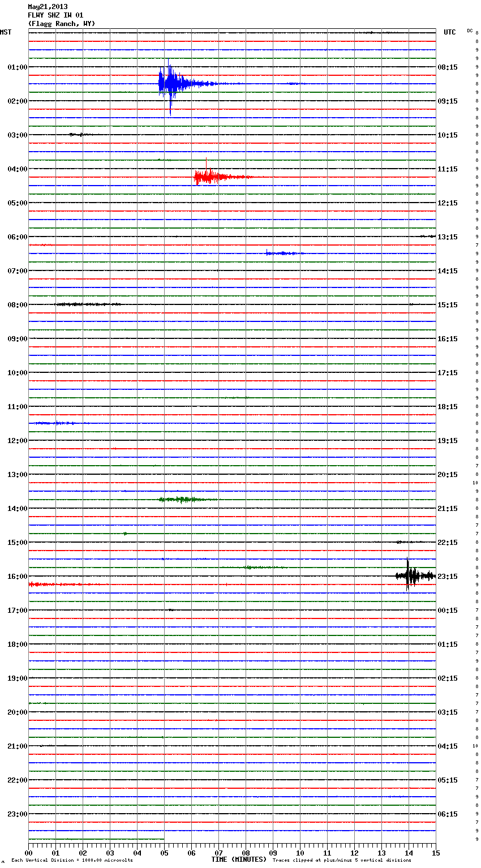Click the UTC 04:15 time label
This screenshot has height=868, width=481.
coord(448,746)
